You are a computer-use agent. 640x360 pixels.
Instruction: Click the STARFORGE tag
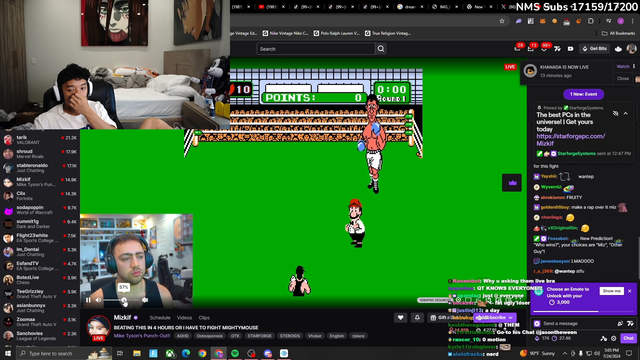pyautogui.click(x=259, y=336)
